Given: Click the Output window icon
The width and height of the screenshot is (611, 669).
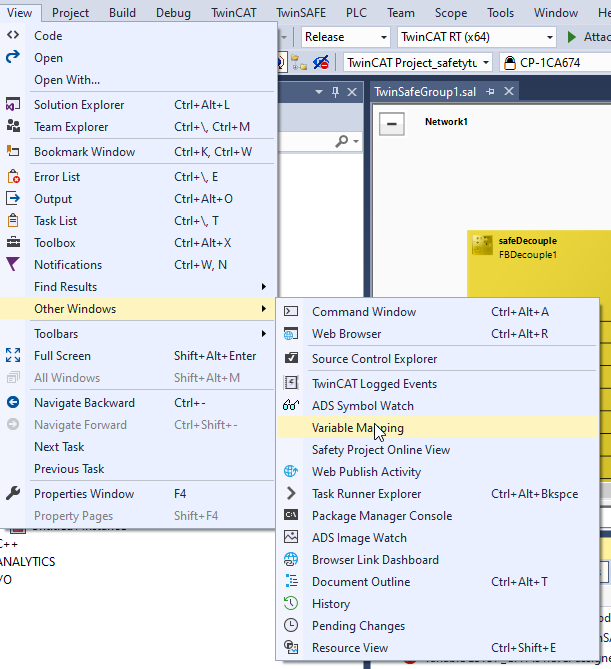Looking at the screenshot, I should (x=13, y=198).
